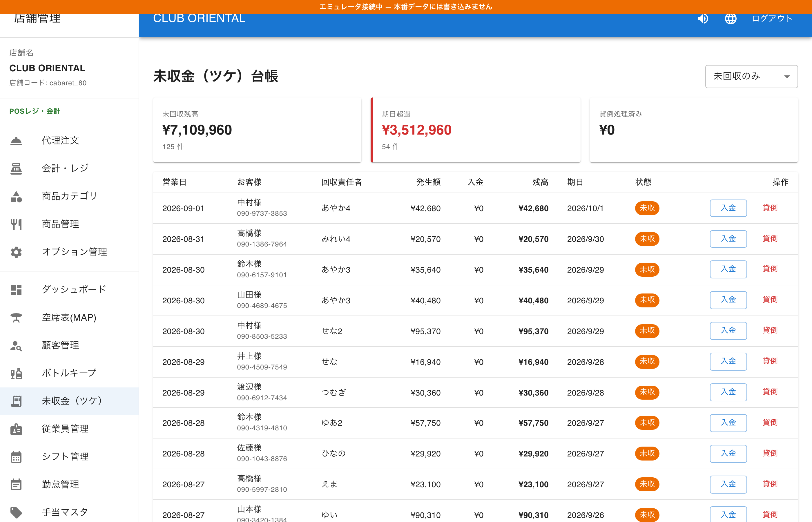Image resolution: width=812 pixels, height=522 pixels.
Task: Open the globe language icon
Action: [x=730, y=18]
